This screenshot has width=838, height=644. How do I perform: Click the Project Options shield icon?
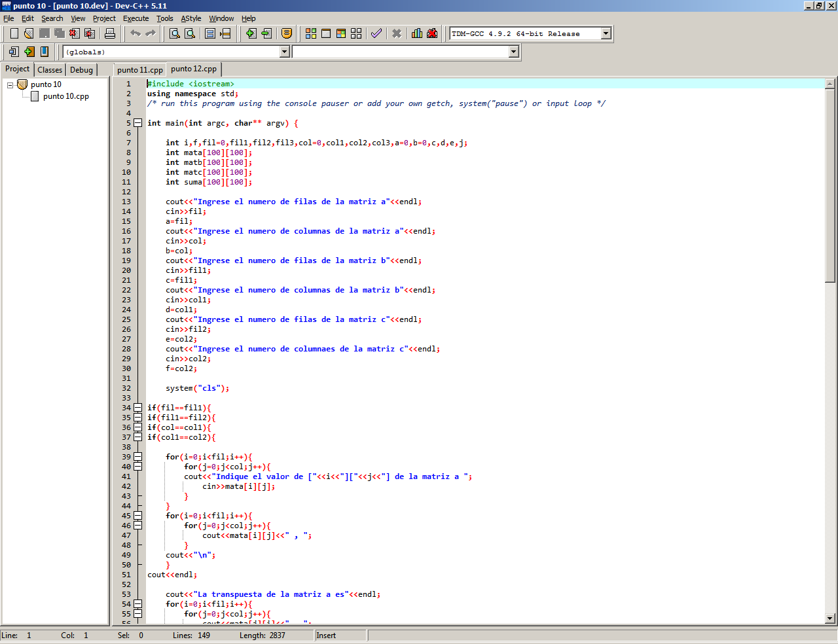(x=287, y=33)
